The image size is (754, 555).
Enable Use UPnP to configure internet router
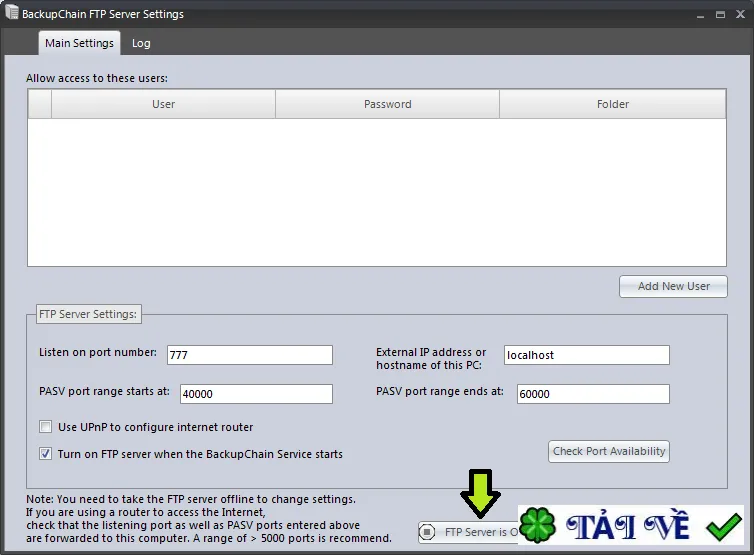46,427
